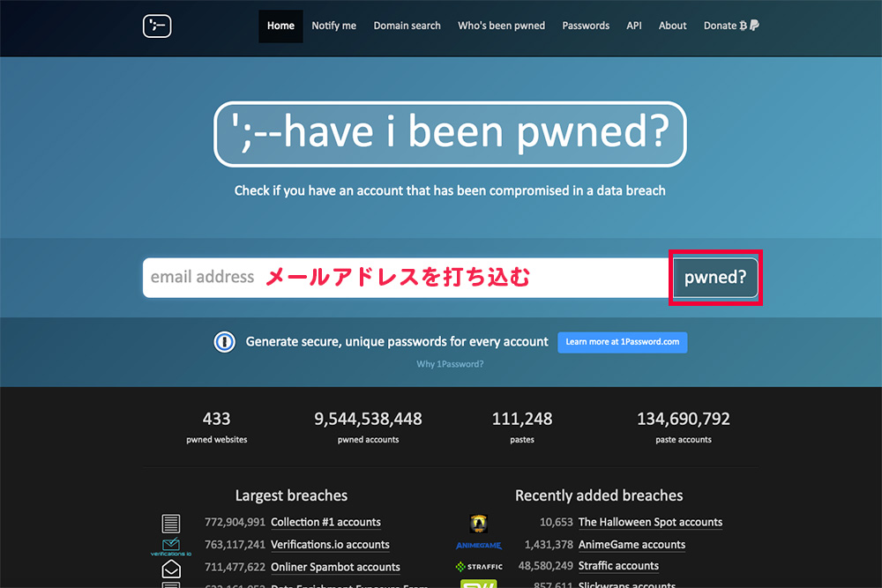
Task: Click The Halloween Spot breach logo
Action: pos(479,521)
